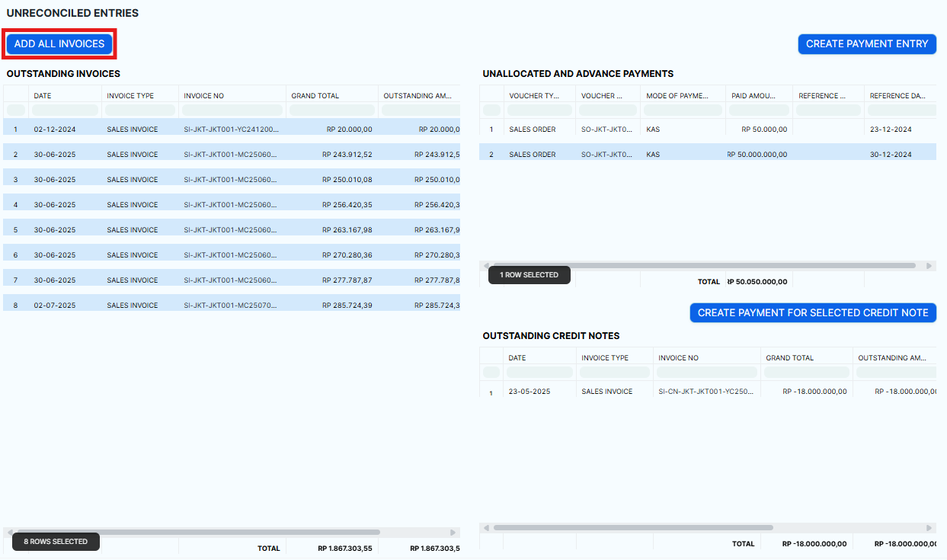Open invoice link SI-JKT-JKT001-YC241200
Viewport: 947px width, 560px height.
pos(231,129)
